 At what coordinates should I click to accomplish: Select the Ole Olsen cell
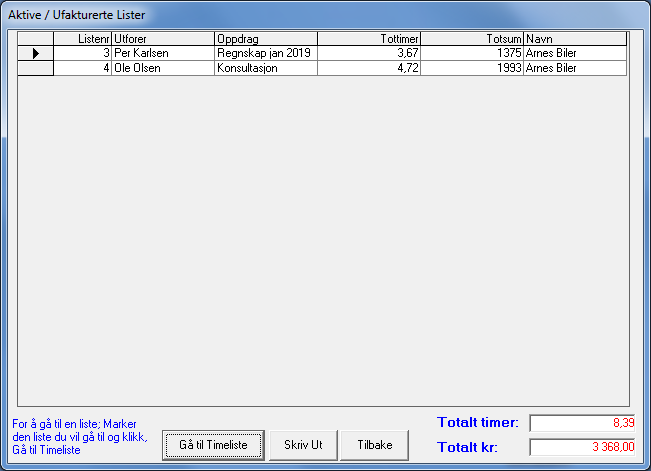[x=163, y=68]
